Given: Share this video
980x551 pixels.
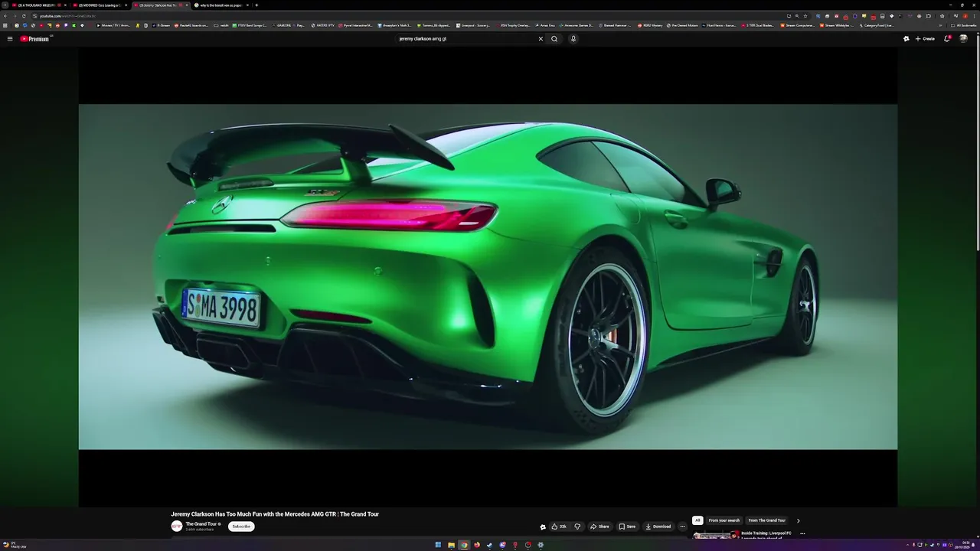Looking at the screenshot, I should (599, 527).
